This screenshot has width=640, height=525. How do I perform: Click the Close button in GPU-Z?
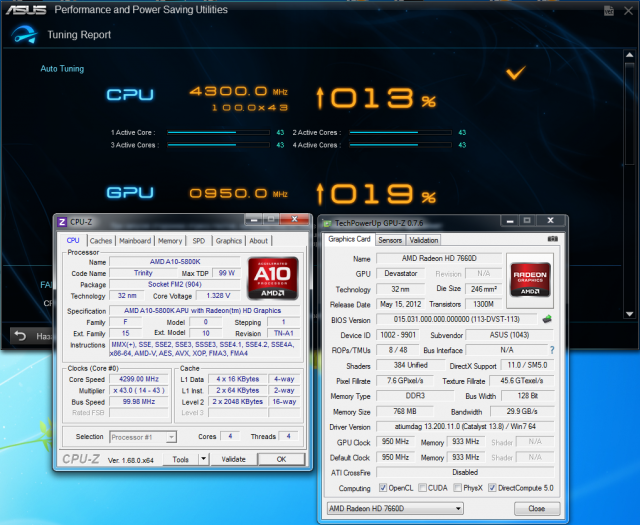coord(536,508)
